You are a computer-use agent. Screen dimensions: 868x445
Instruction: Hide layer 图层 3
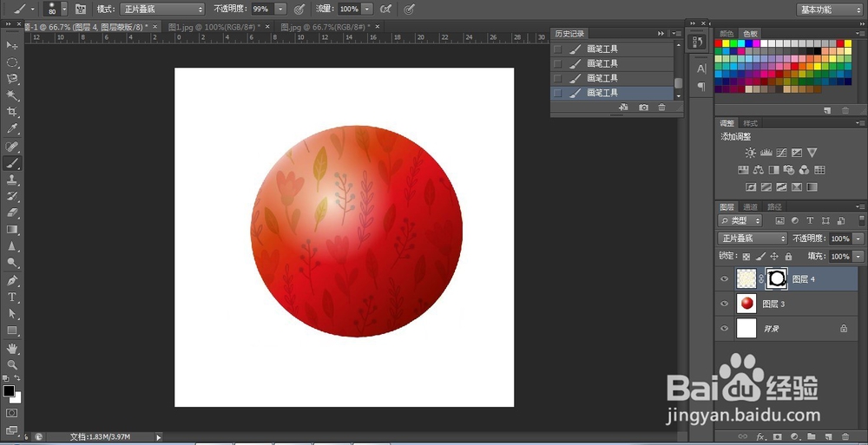[724, 304]
